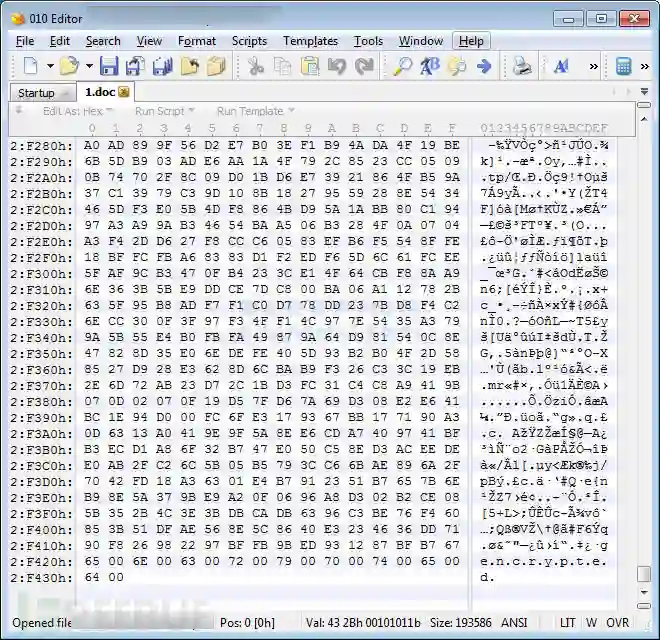Click the ANSI character set indicator

tap(514, 623)
